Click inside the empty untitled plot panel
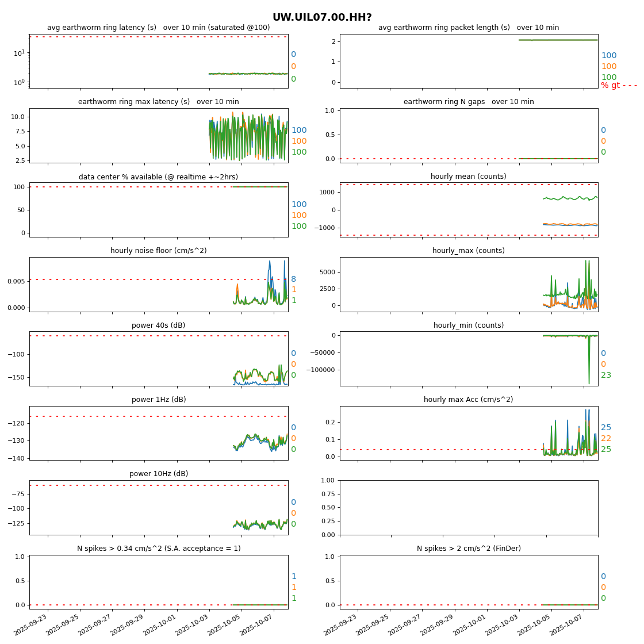 point(469,507)
